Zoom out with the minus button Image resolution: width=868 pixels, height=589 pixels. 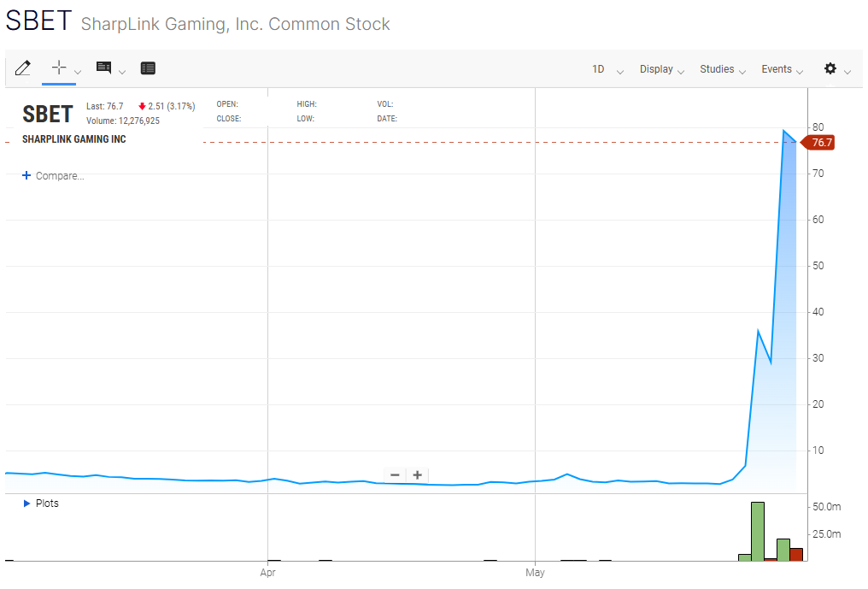coord(395,475)
